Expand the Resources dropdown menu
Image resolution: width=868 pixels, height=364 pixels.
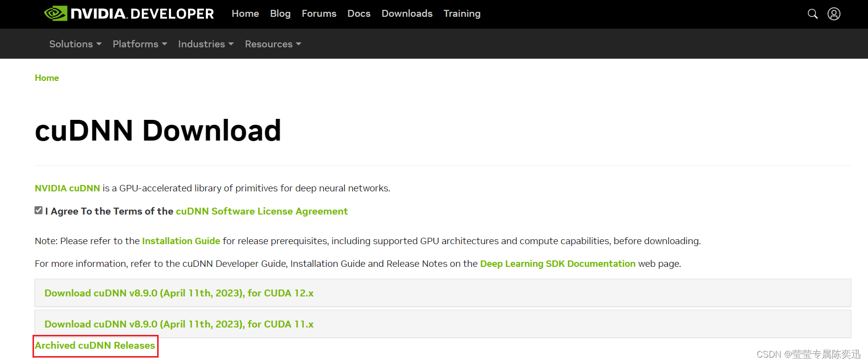pos(273,44)
